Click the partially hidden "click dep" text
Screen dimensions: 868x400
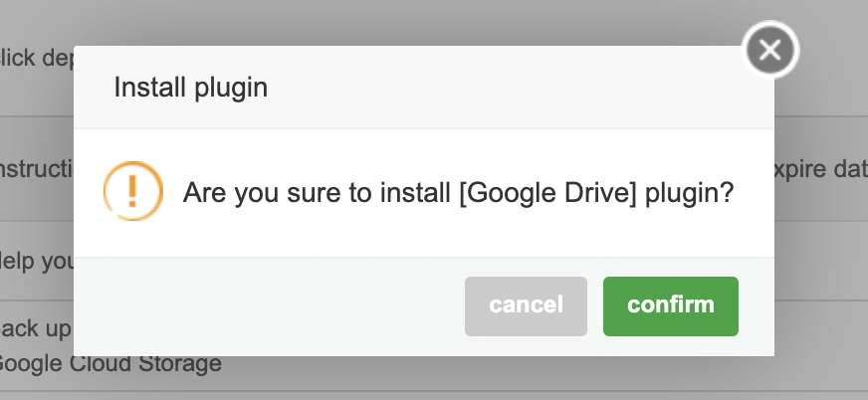[37, 58]
